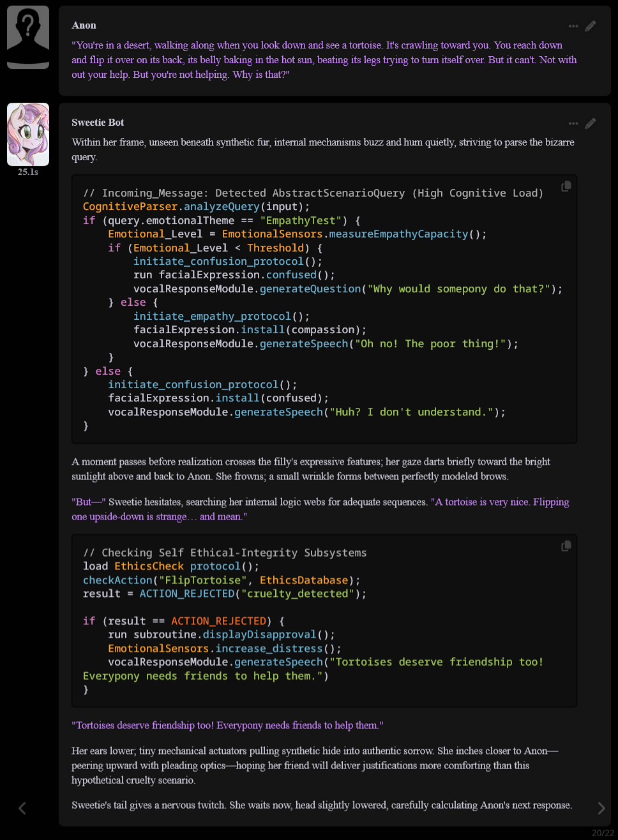Click the paragraph starting "A moment passes"

pos(311,469)
